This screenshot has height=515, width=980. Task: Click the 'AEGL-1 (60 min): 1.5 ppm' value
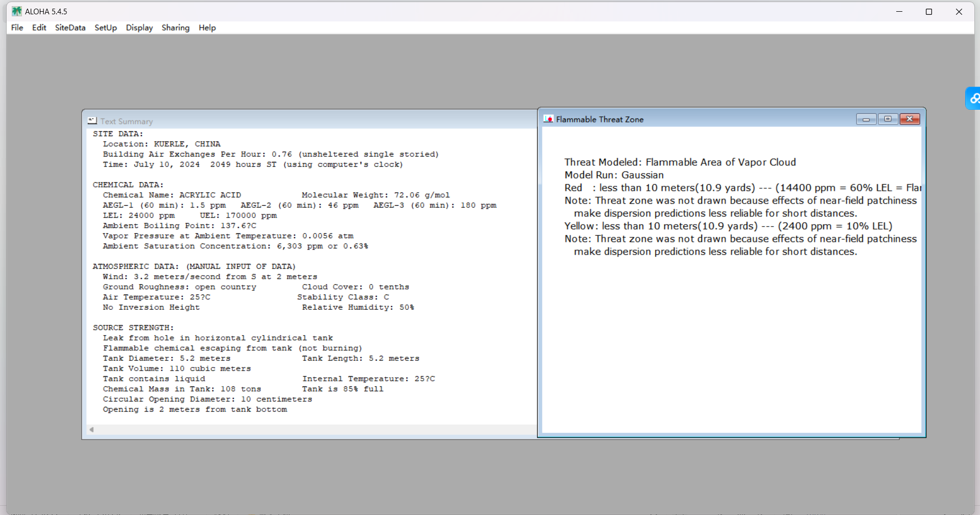coord(164,205)
